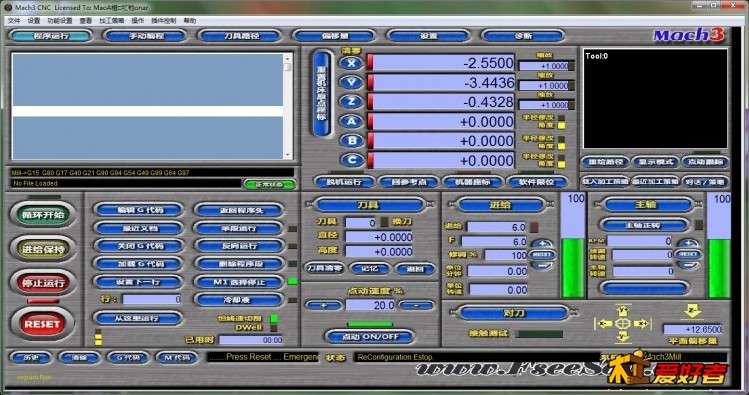Reset the spindle speed override
This screenshot has width=749, height=395.
coord(688,255)
